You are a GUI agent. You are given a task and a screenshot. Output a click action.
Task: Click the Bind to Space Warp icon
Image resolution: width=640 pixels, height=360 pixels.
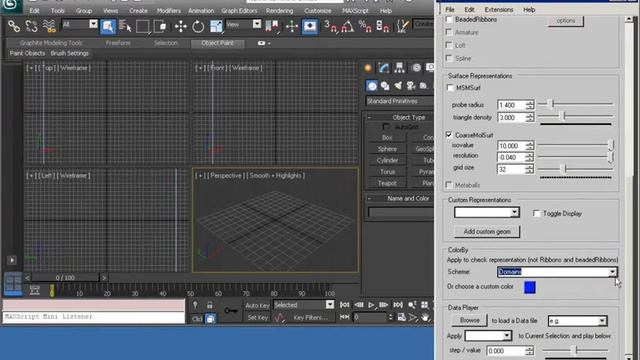tap(49, 27)
